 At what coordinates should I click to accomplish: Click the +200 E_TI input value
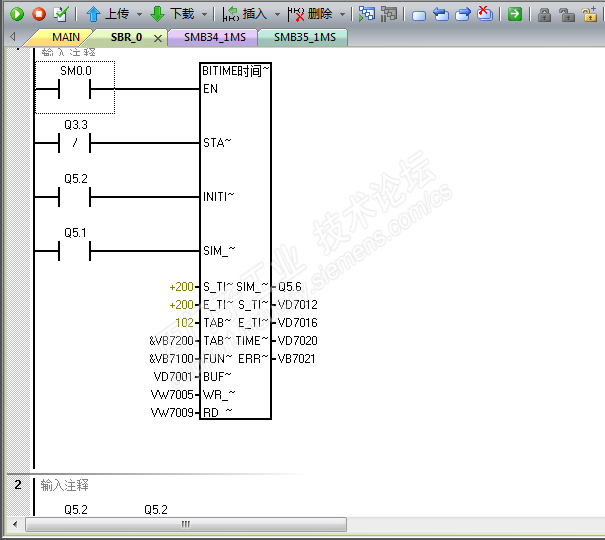[x=181, y=305]
